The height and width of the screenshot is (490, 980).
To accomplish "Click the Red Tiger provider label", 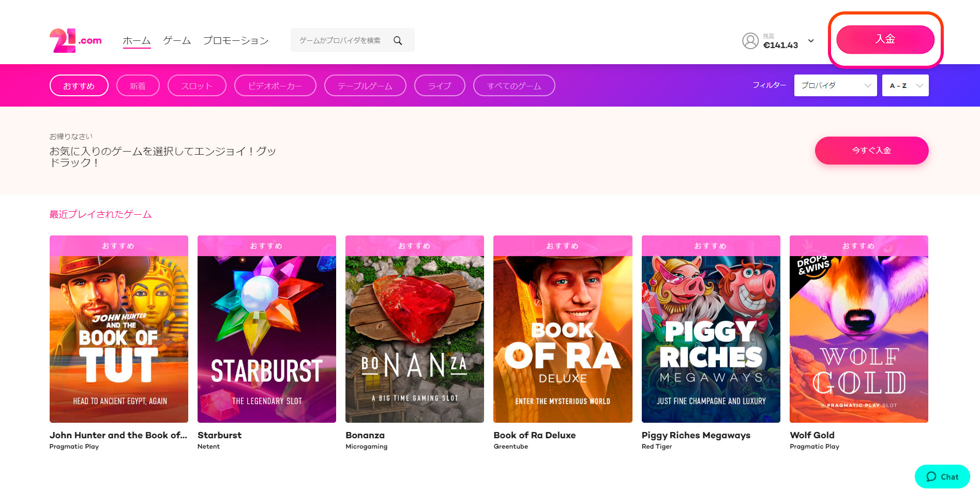I will [x=657, y=447].
